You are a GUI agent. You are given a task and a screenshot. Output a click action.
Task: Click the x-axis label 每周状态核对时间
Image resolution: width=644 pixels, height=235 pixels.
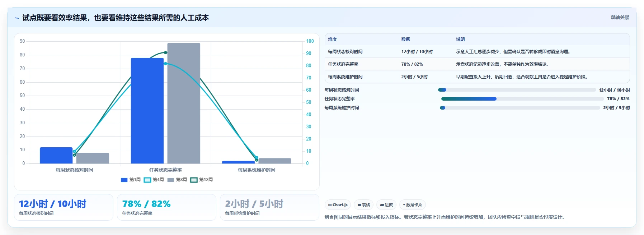click(x=74, y=170)
